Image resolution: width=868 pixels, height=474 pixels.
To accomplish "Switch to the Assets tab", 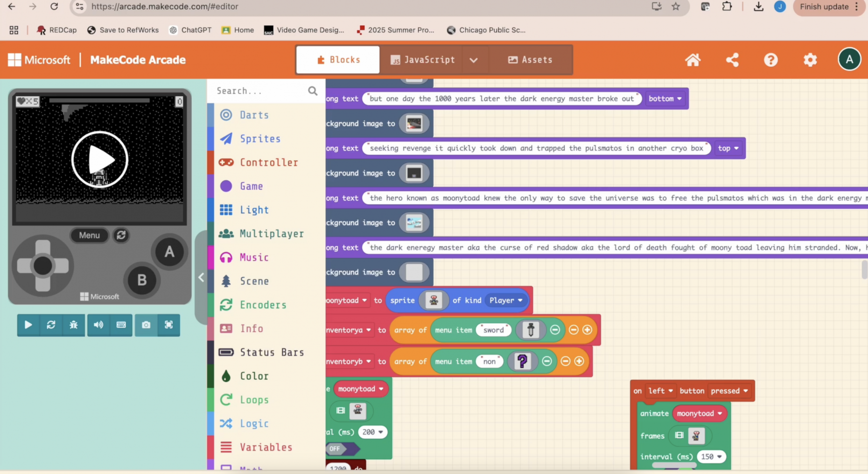I will 530,60.
